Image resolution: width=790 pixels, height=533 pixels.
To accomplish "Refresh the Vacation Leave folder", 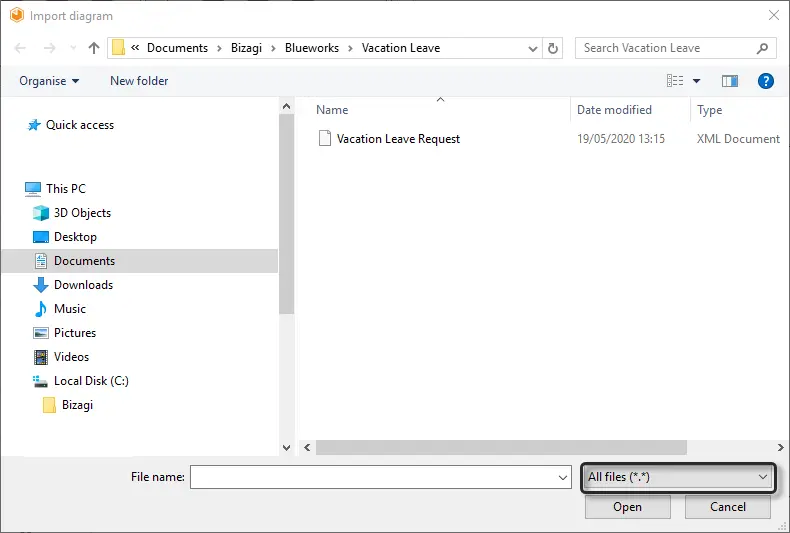I will (553, 48).
